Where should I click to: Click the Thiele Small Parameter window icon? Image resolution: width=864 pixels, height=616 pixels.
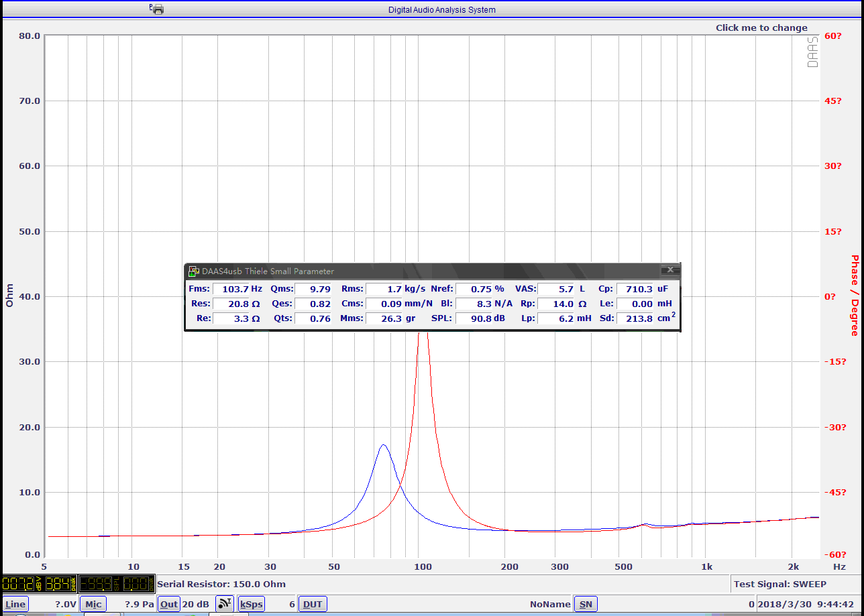click(193, 271)
